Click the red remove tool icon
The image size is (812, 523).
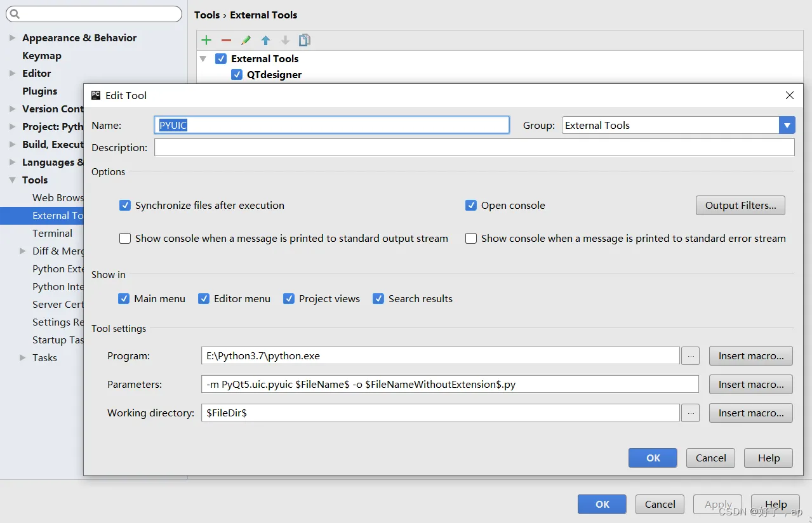(226, 40)
